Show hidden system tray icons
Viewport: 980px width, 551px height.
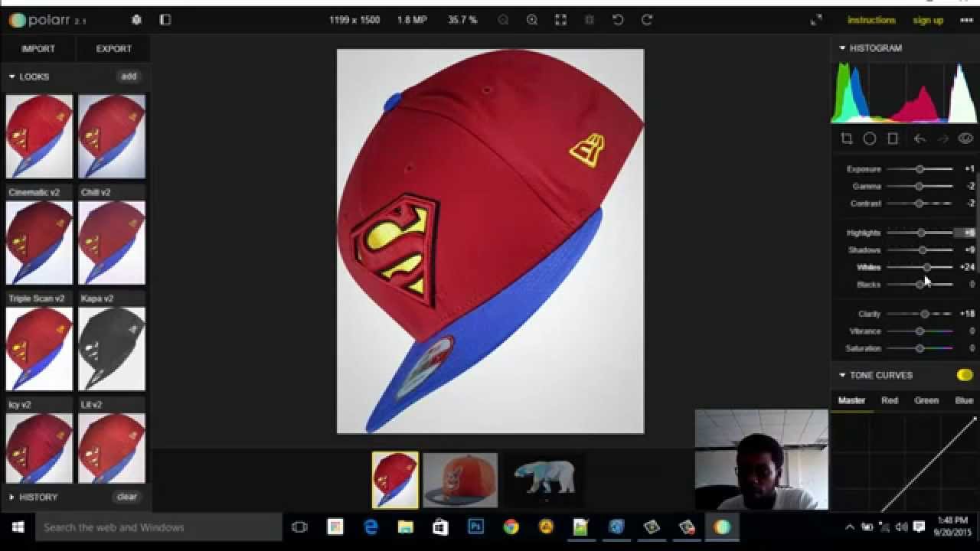click(850, 527)
